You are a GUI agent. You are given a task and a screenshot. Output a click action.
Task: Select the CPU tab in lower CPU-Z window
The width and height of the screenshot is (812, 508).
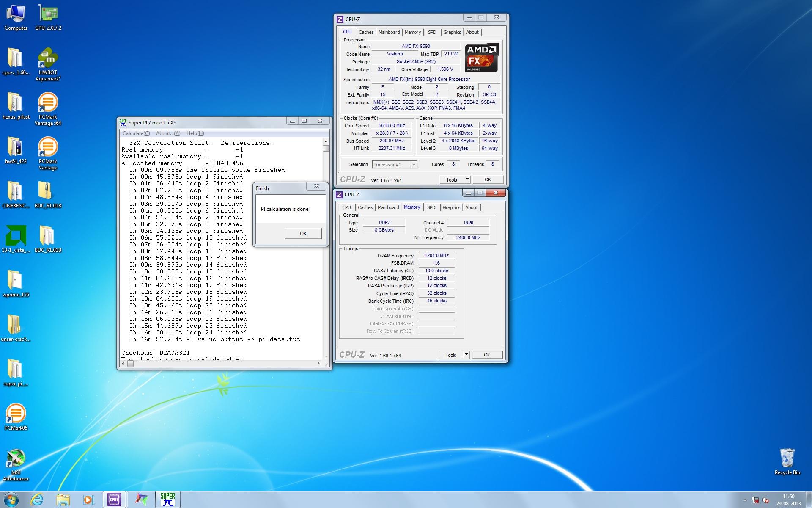[x=346, y=207]
